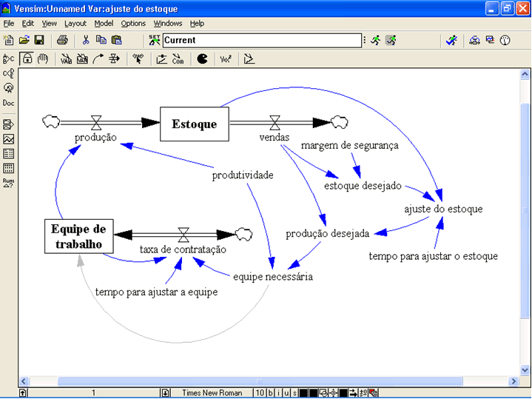Run the simulation with green runner icon
The image size is (532, 399).
point(376,40)
